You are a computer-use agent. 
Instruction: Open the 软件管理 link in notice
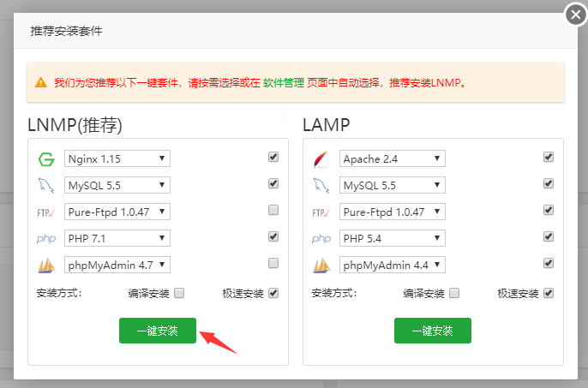coord(284,82)
